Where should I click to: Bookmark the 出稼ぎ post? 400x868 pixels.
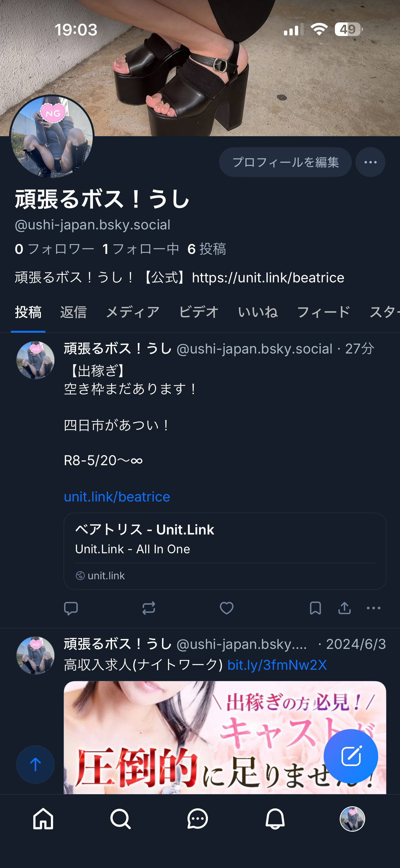pos(315,608)
